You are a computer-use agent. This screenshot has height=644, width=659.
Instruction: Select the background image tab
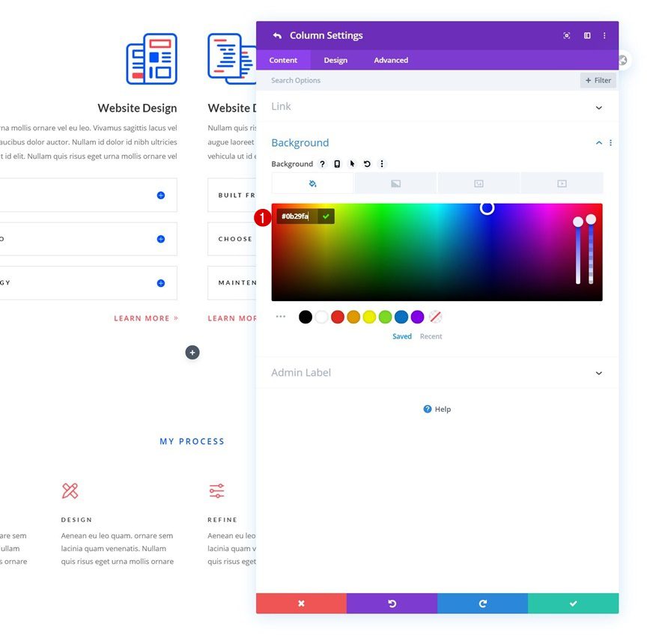point(479,183)
